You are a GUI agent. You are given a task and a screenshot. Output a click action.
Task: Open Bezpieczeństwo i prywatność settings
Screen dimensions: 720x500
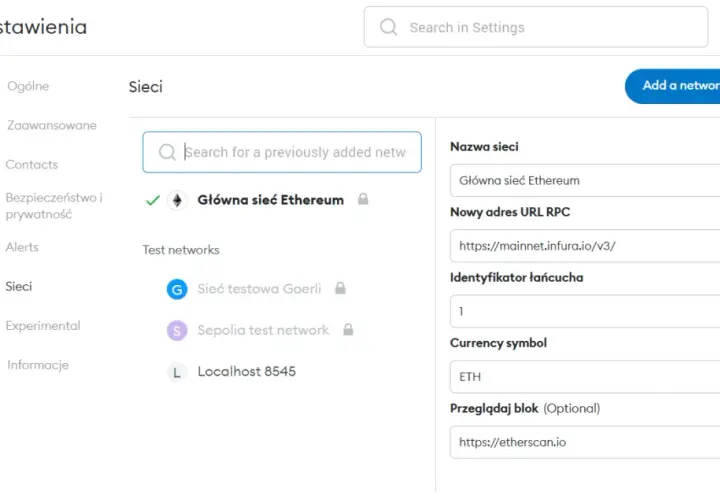(54, 206)
